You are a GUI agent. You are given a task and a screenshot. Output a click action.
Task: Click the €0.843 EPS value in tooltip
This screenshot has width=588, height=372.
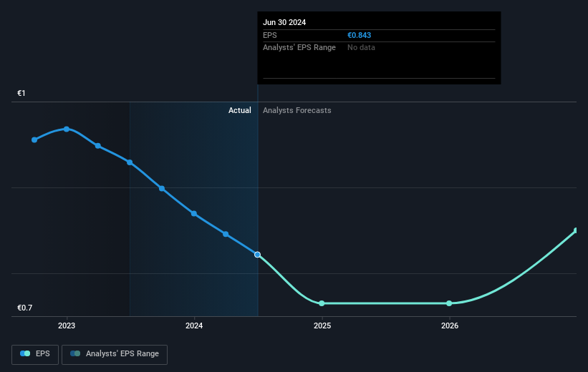[x=360, y=35]
